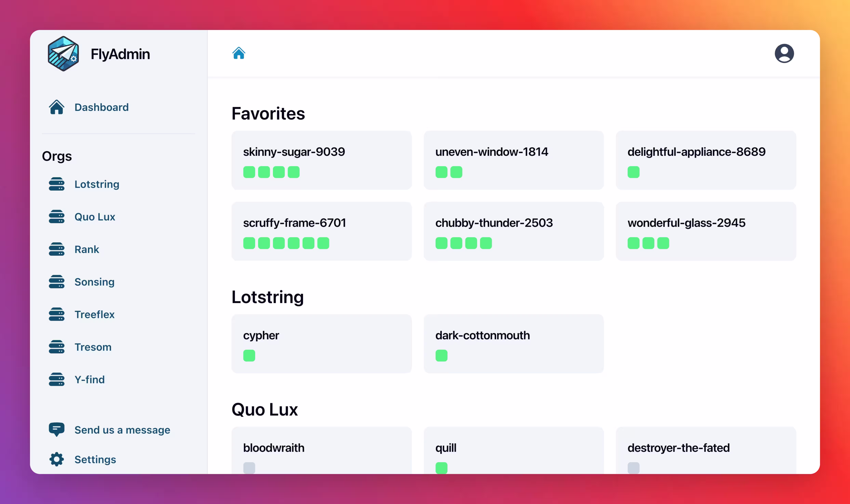
Task: Select the wonderful-glass-2945 favorite card
Action: click(x=706, y=231)
